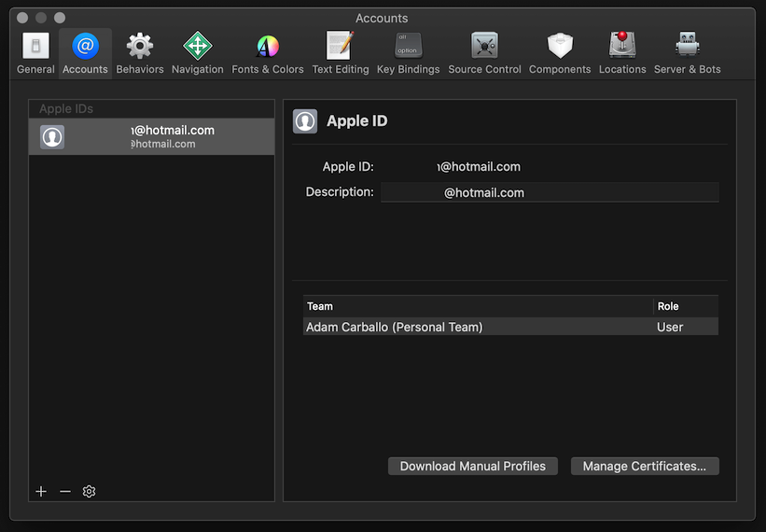Open Components preferences
This screenshot has width=766, height=532.
(559, 53)
